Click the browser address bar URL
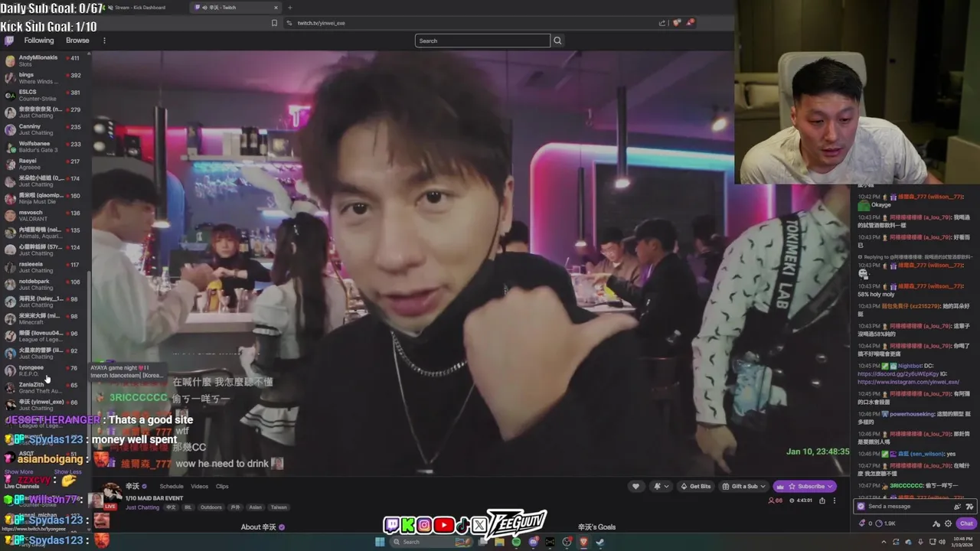This screenshot has height=551, width=980. pos(321,23)
